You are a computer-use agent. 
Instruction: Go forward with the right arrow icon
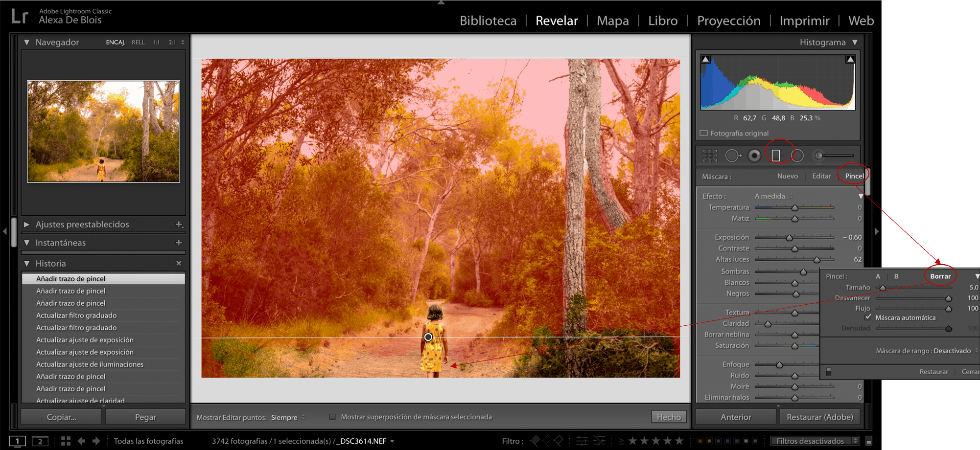coord(96,441)
